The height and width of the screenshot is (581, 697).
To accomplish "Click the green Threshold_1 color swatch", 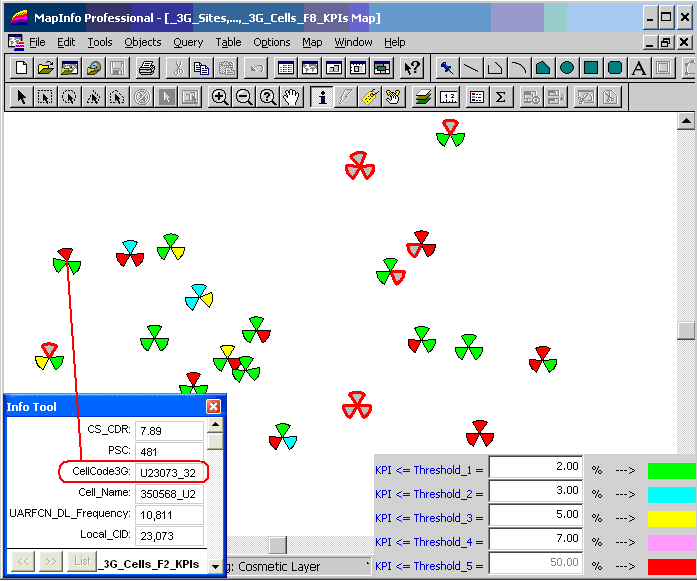I will coord(671,470).
